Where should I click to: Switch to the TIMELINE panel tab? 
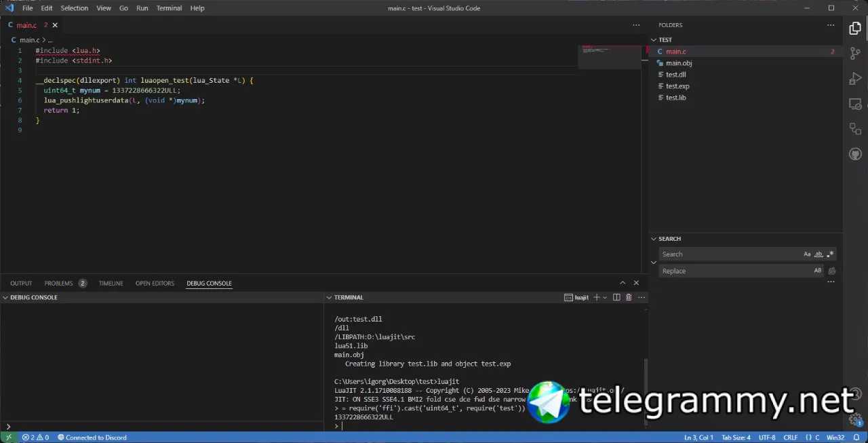(x=111, y=283)
